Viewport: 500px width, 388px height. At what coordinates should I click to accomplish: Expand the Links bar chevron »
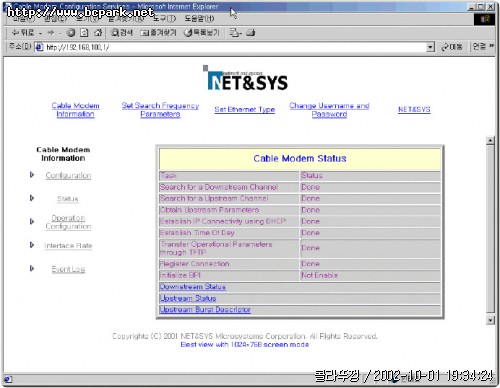click(x=491, y=46)
